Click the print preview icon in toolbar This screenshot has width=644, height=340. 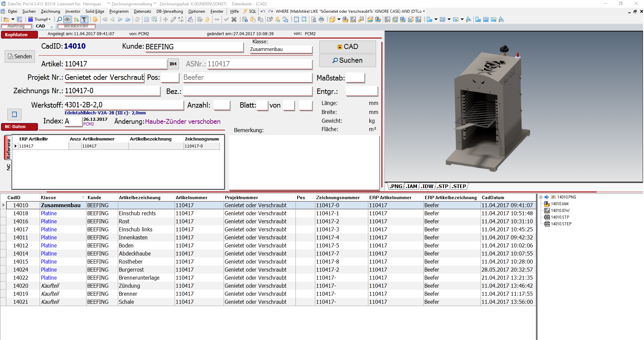pos(314,19)
